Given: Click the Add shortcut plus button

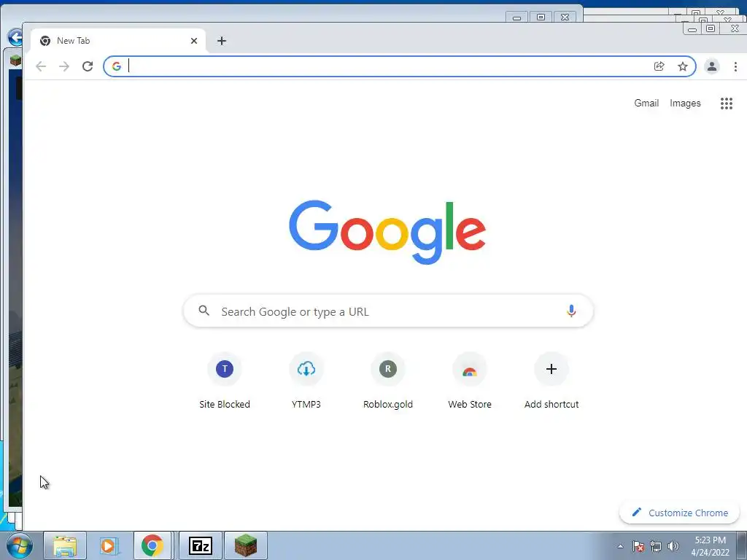Looking at the screenshot, I should click(551, 369).
